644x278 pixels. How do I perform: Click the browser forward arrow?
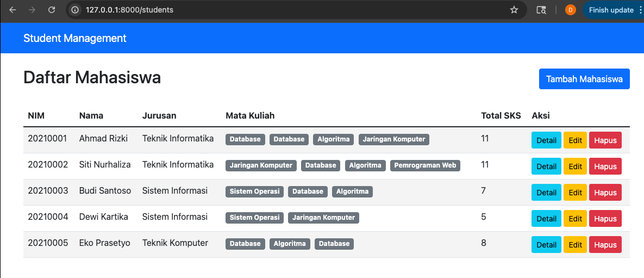32,10
